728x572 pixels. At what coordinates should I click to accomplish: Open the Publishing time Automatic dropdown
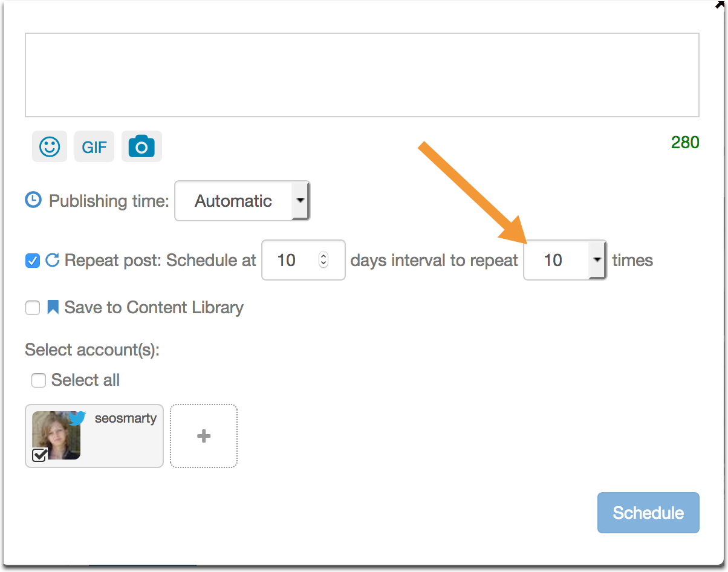point(242,201)
